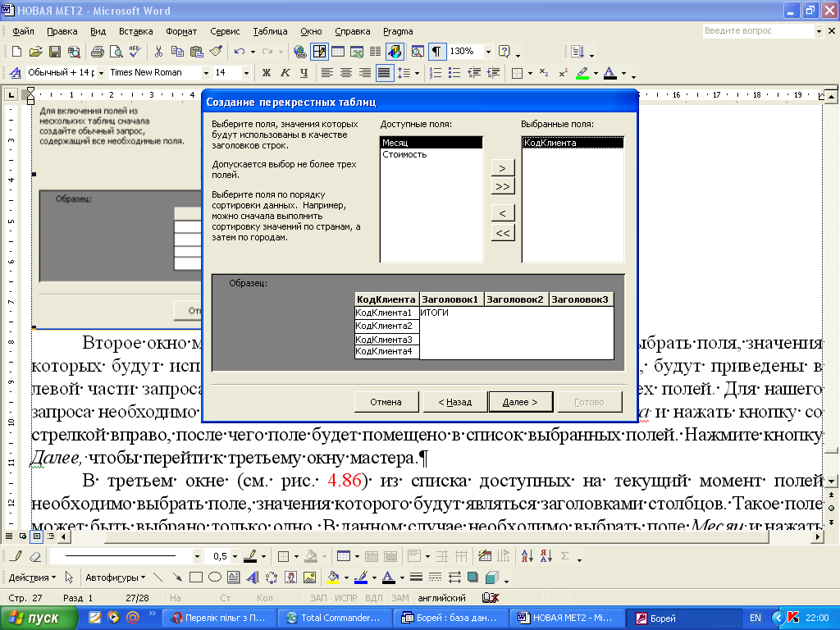This screenshot has height=630, width=840.
Task: Move all fields right with '>>' button
Action: pos(503,186)
